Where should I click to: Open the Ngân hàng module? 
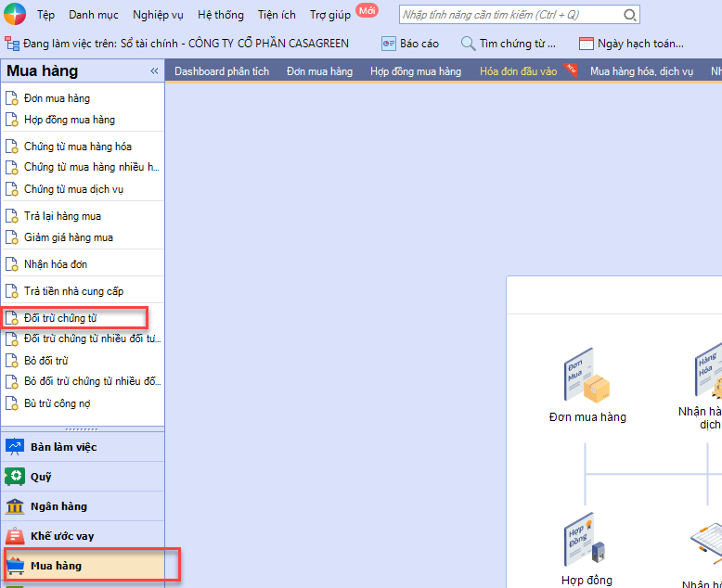[58, 506]
